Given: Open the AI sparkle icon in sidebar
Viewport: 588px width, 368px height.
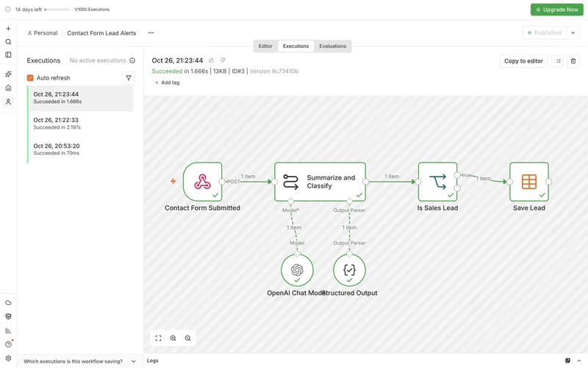Looking at the screenshot, I should (8, 74).
